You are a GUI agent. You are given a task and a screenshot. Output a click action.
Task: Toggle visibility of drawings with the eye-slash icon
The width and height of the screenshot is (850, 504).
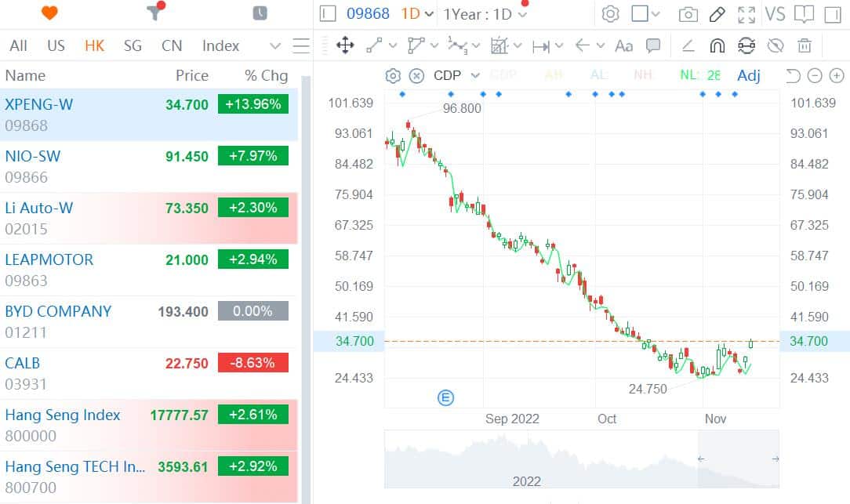tap(774, 45)
